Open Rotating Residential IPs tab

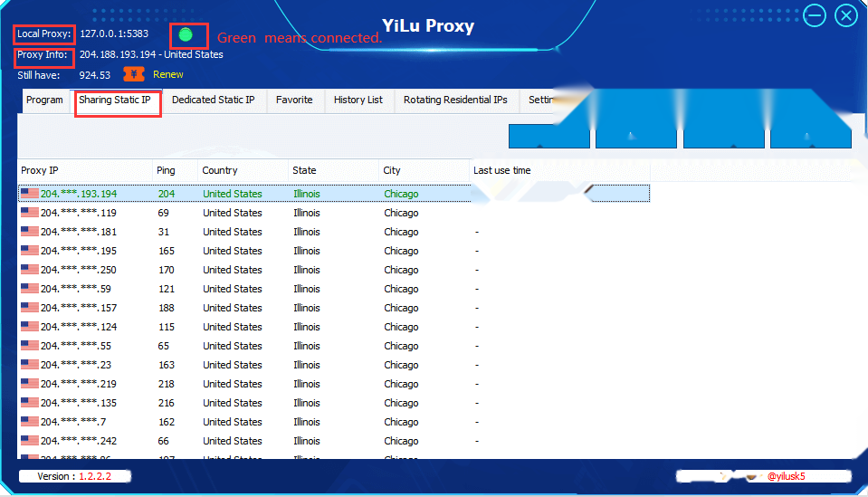coord(455,100)
